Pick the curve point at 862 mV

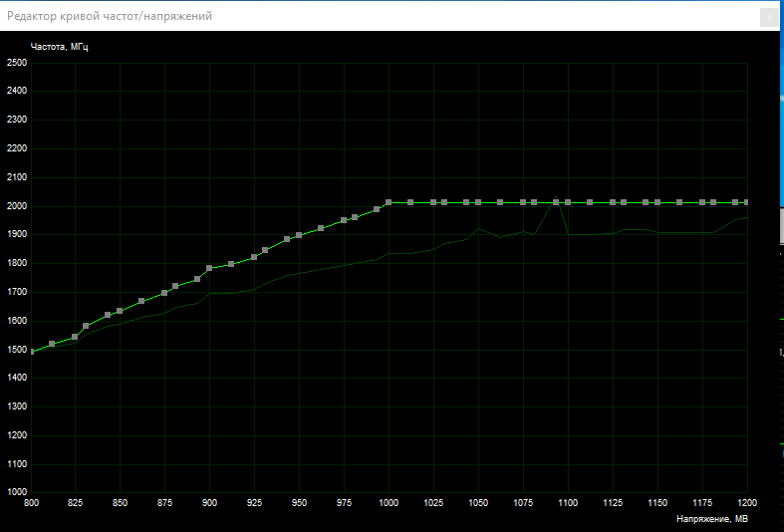(141, 301)
